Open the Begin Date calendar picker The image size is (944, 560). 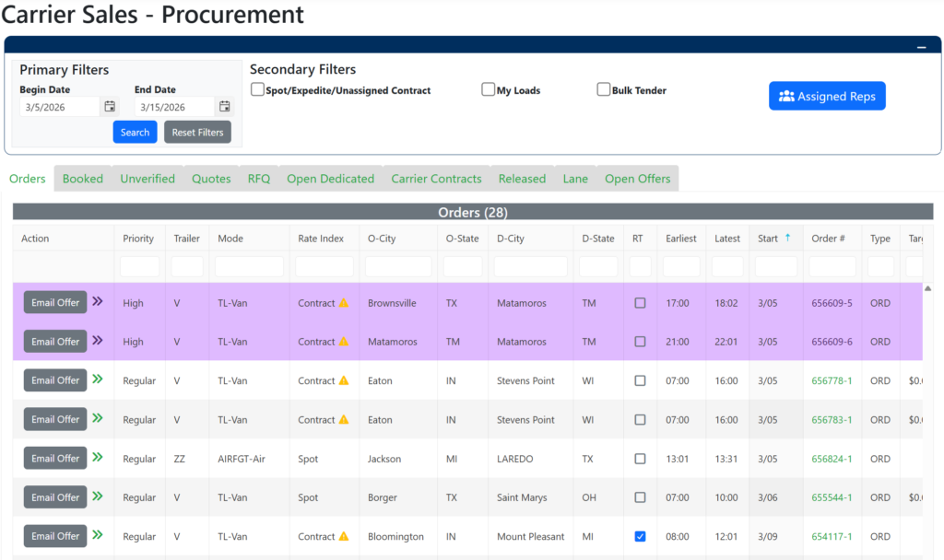point(110,107)
